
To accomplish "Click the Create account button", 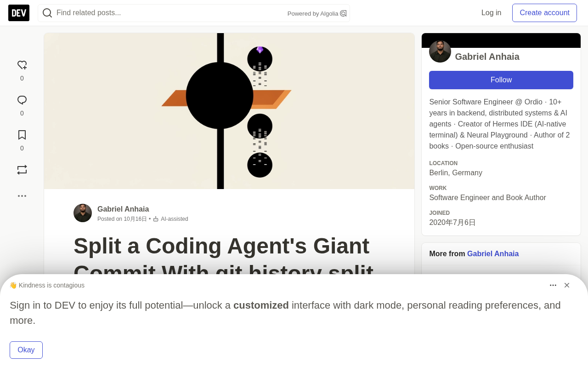I will [x=544, y=13].
